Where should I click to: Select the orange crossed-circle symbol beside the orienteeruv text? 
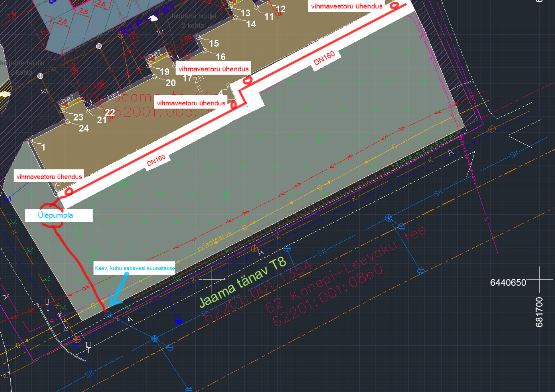coord(254,249)
